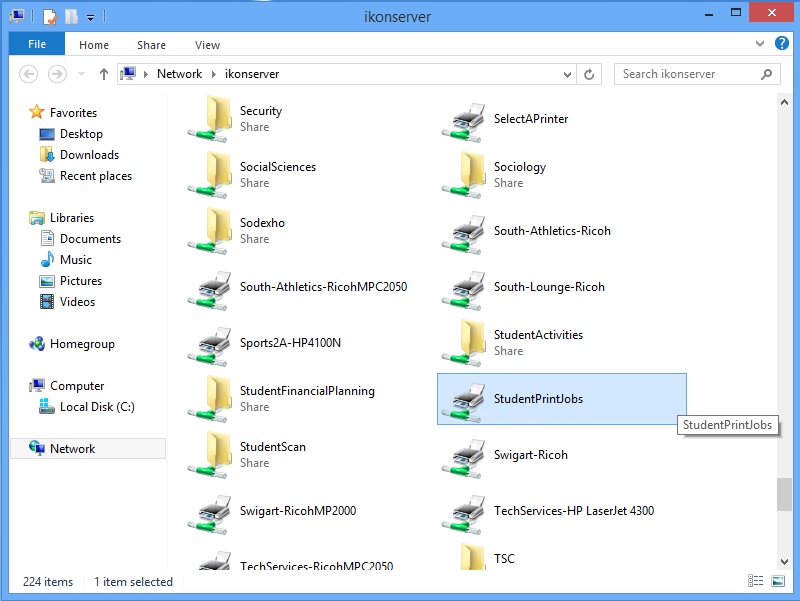Screen dimensions: 800x601
Task: Switch to details view in status bar
Action: [754, 581]
